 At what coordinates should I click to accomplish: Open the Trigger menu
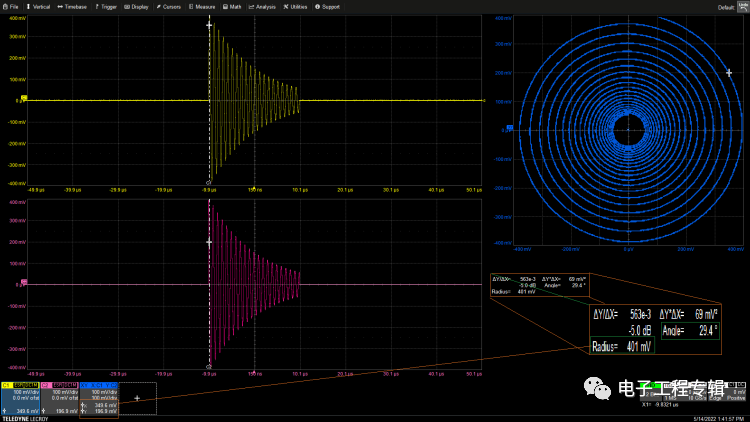point(106,7)
